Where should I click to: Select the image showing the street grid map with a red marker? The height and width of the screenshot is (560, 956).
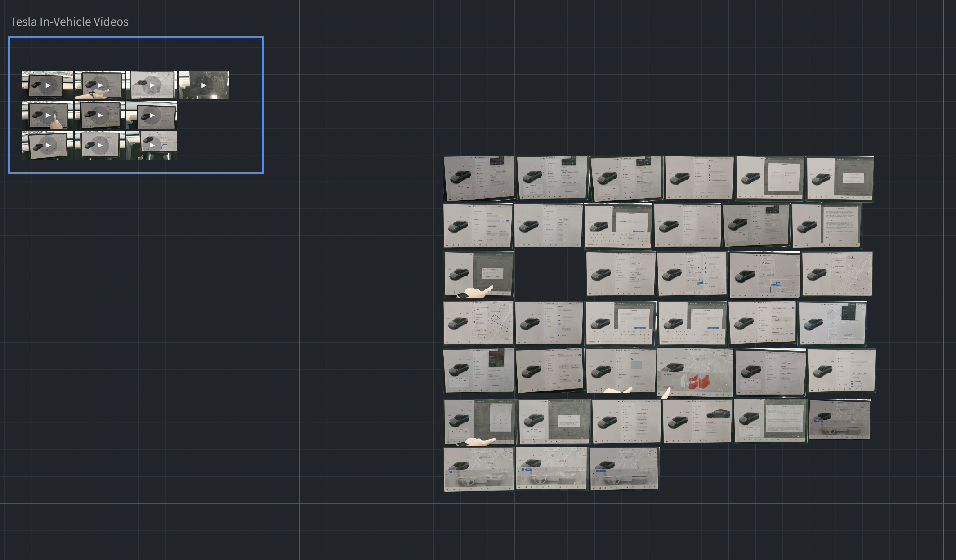click(837, 274)
